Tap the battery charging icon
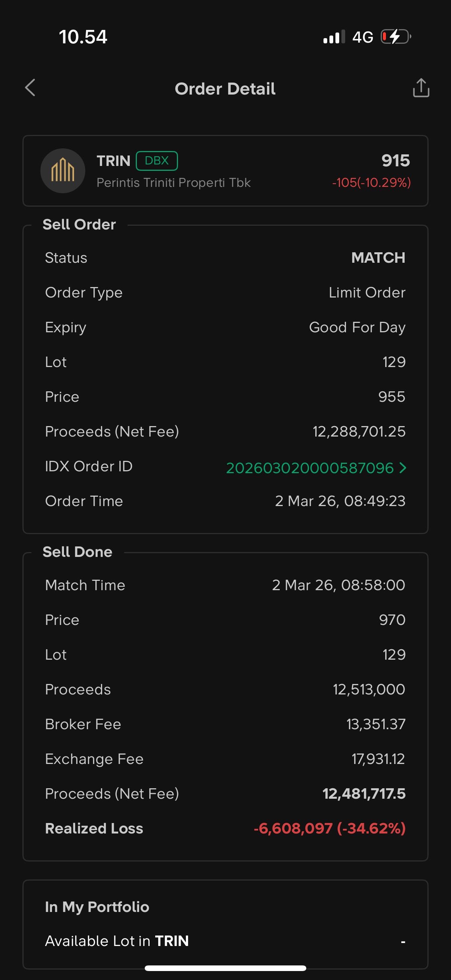 pyautogui.click(x=395, y=37)
